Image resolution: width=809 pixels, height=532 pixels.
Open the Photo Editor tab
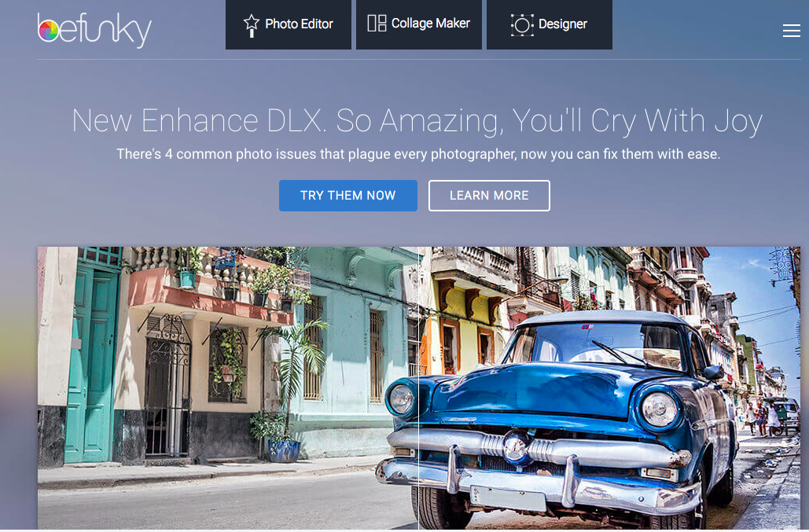(x=289, y=24)
